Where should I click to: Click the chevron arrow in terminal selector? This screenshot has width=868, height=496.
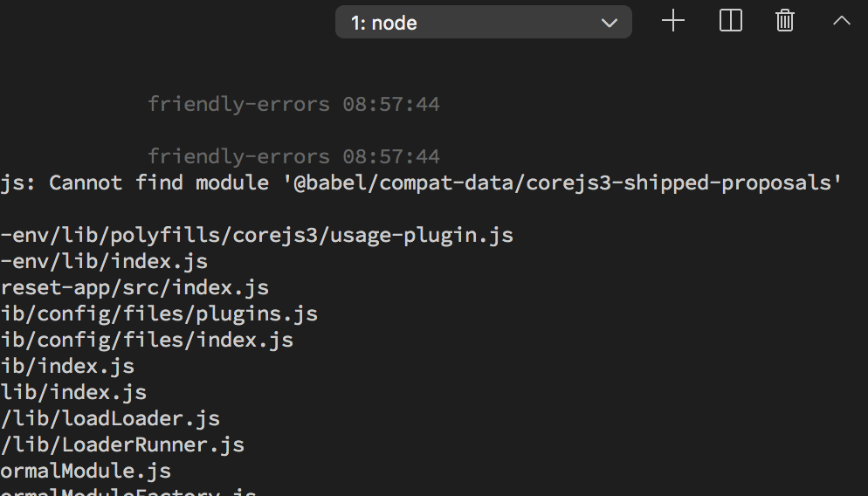tap(609, 23)
